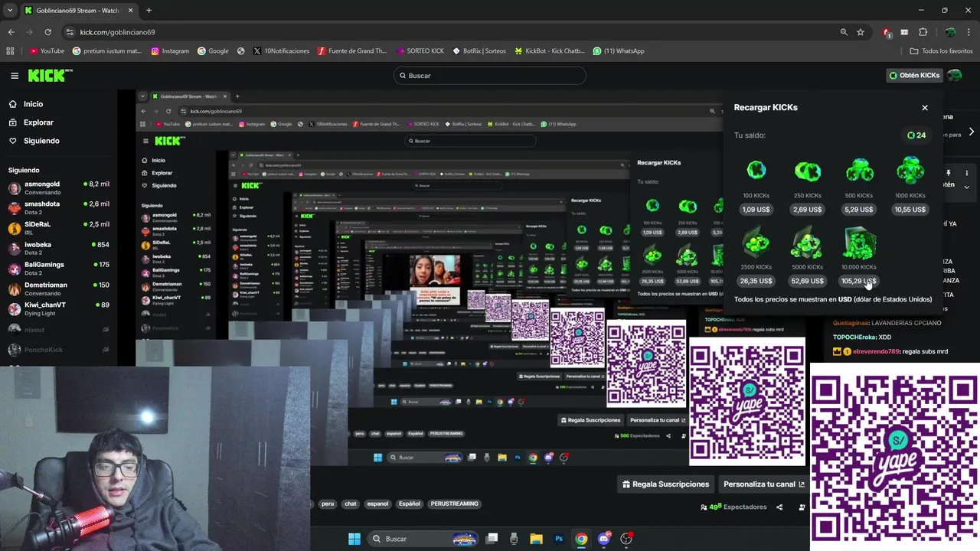The image size is (980, 551).
Task: Select the PERUSTREAMING stream tag
Action: pyautogui.click(x=455, y=504)
